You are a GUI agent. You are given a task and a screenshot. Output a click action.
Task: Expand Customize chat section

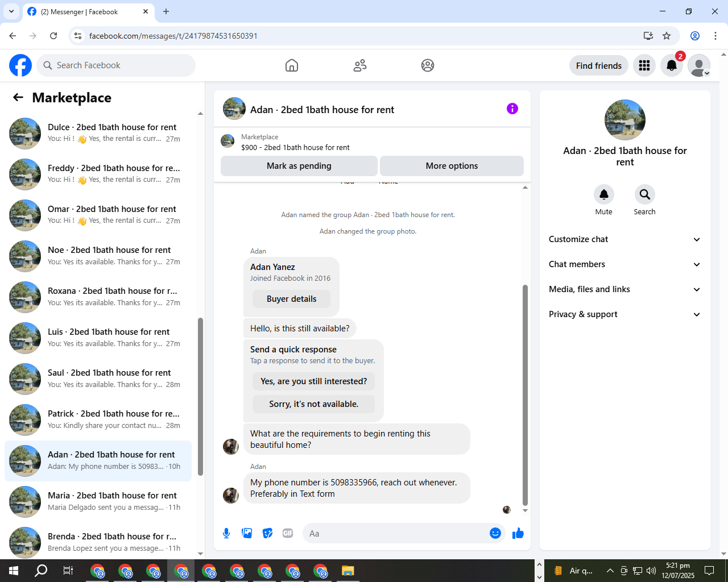625,239
